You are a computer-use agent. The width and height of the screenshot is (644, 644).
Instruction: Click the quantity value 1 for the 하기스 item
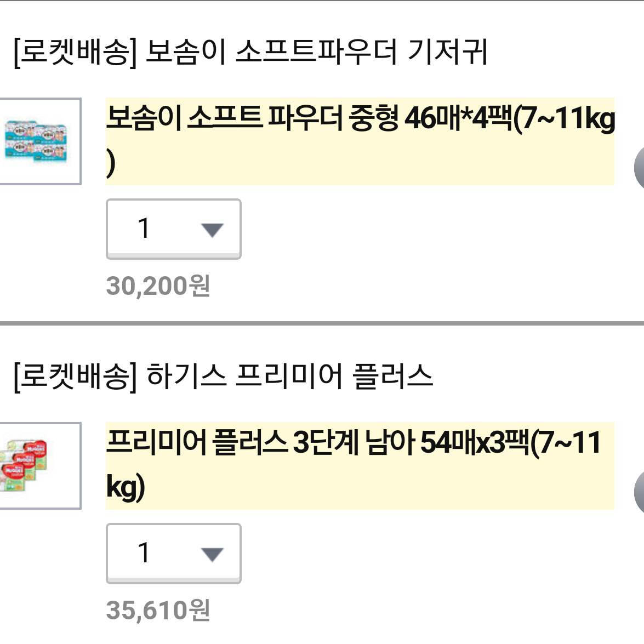click(x=144, y=552)
